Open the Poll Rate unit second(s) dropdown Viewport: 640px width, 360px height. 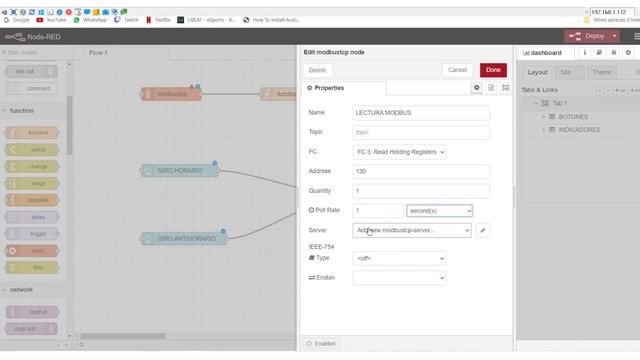439,211
